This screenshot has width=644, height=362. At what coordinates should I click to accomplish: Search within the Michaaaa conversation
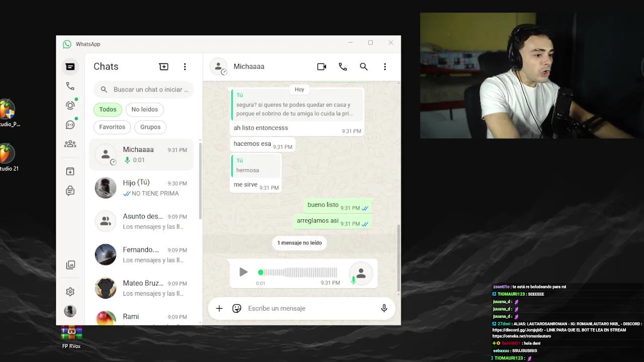point(364,66)
